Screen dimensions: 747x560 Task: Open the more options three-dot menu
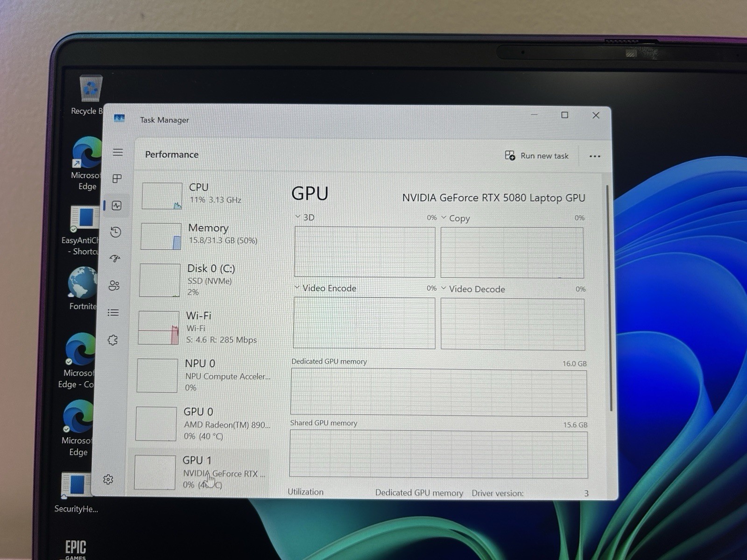pos(595,156)
